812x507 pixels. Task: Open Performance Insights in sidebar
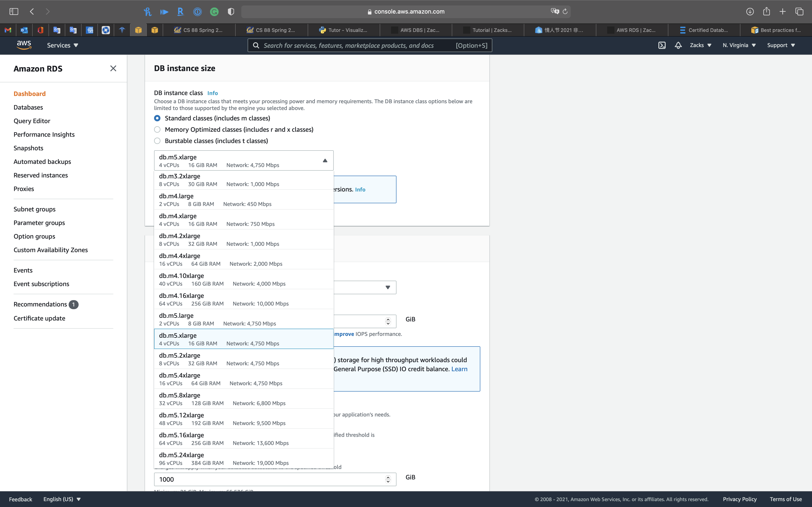(44, 134)
